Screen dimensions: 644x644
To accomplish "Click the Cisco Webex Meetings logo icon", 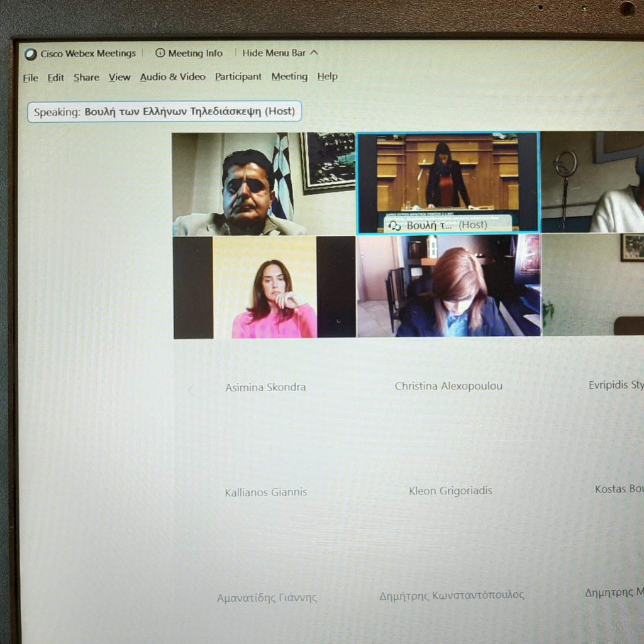I will pos(31,54).
